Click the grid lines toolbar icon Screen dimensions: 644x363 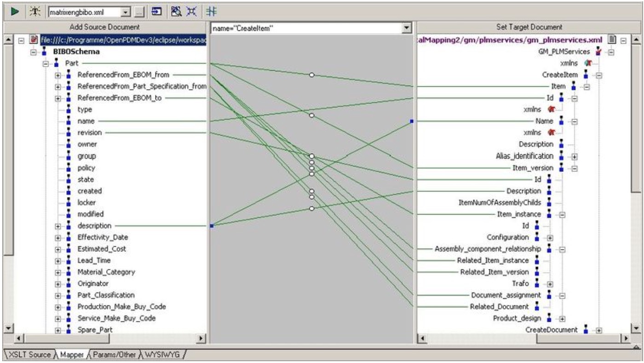click(211, 11)
